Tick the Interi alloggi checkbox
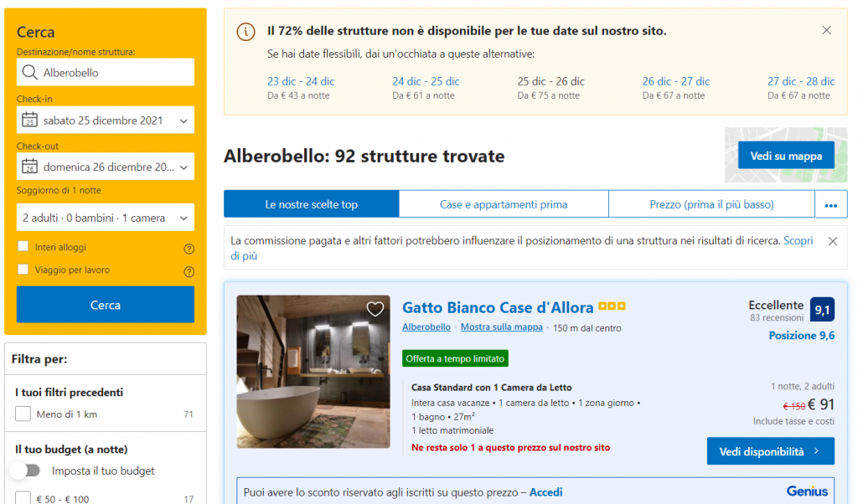 click(x=23, y=247)
